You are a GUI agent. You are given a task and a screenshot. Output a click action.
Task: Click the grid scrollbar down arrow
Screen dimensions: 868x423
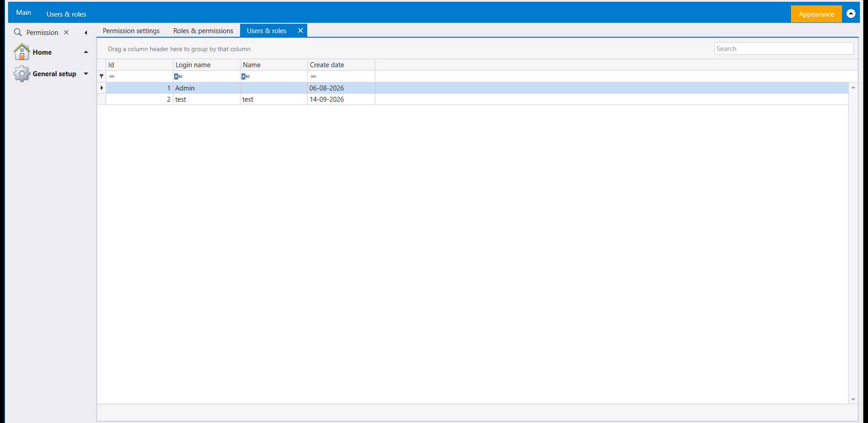pos(853,399)
